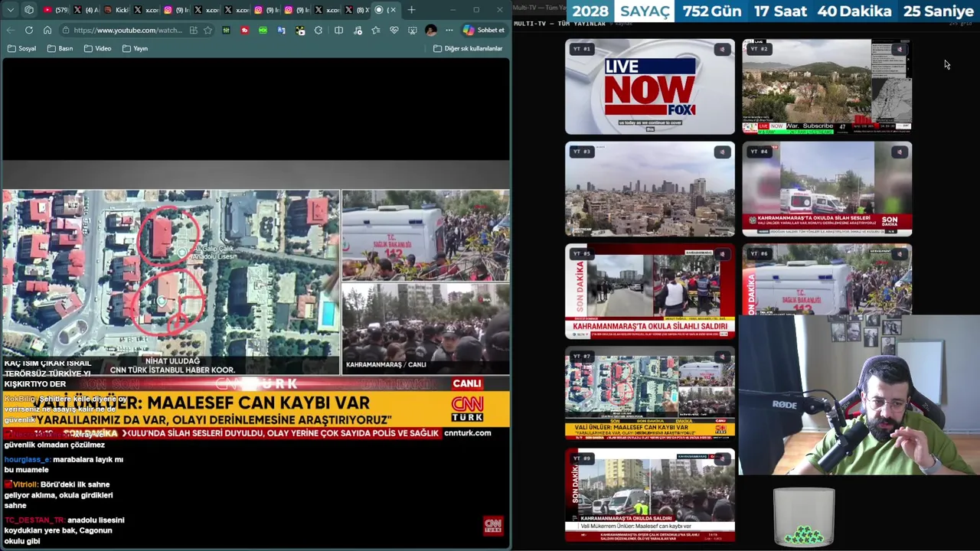
Task: Reload the YouTube page
Action: tap(29, 30)
